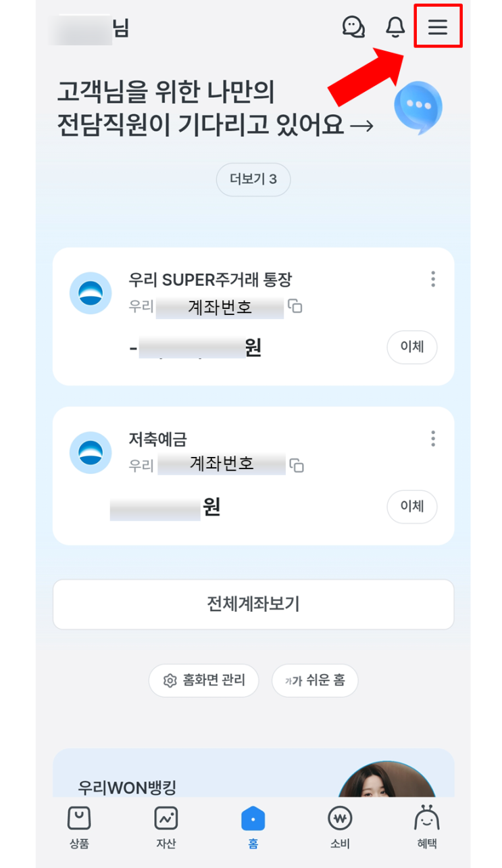Viewport: 502px width, 868px height.
Task: Expand the 더보기 3 pill
Action: coord(253,180)
